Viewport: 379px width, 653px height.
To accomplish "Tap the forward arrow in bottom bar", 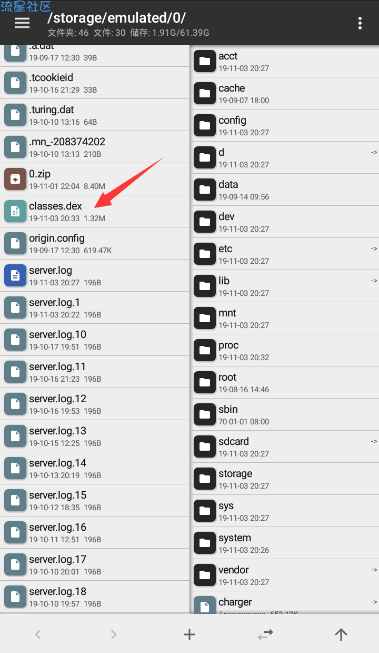I will point(114,634).
